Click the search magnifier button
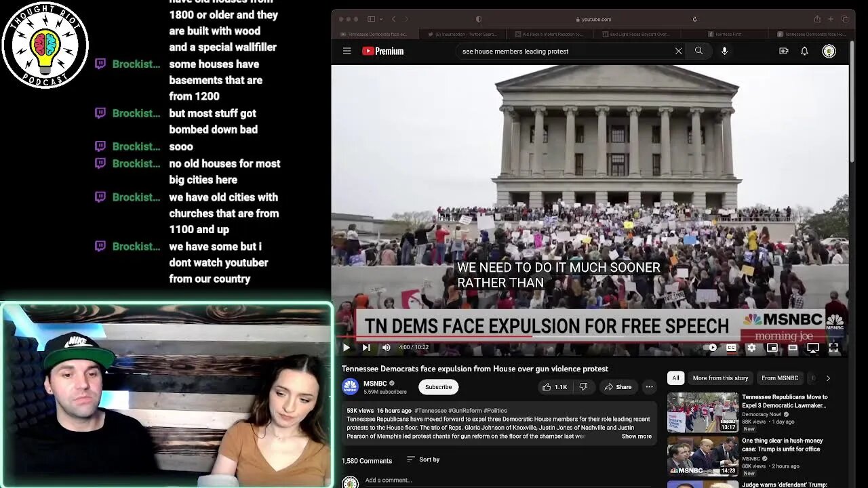Screen dimensions: 868x488 click(698, 51)
